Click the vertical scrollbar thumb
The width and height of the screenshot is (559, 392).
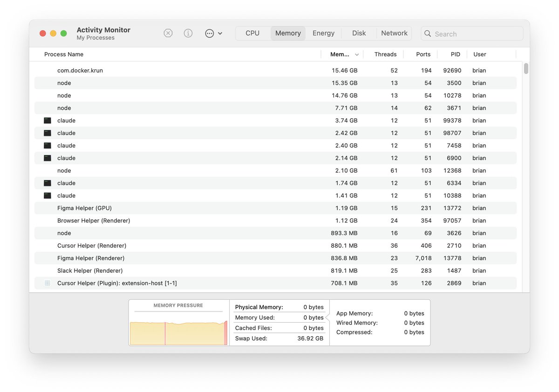pyautogui.click(x=526, y=69)
